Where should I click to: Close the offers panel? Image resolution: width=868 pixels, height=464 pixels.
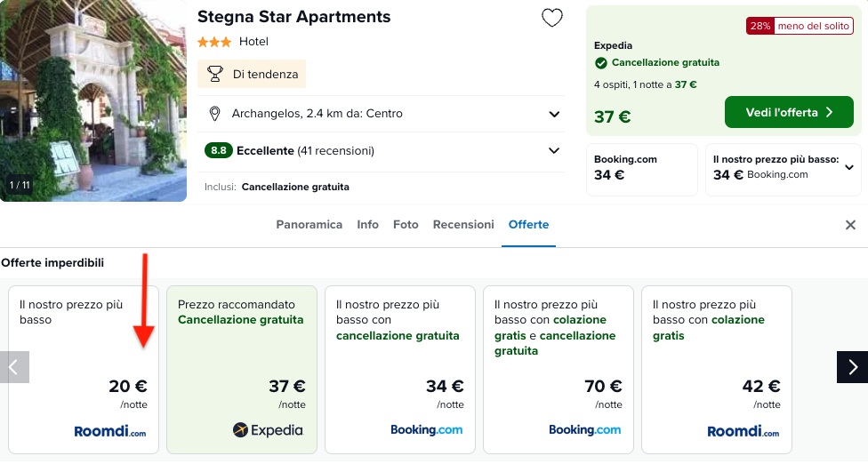(850, 225)
